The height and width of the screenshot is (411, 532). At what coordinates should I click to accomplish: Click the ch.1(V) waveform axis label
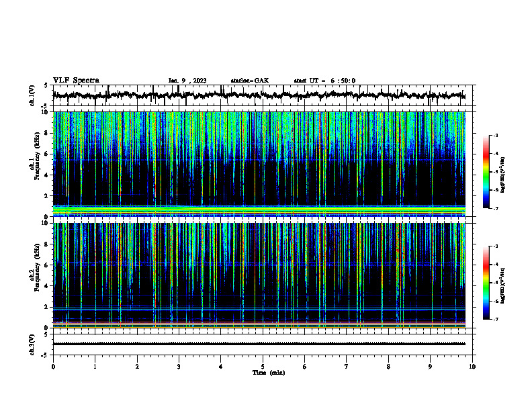click(x=32, y=95)
